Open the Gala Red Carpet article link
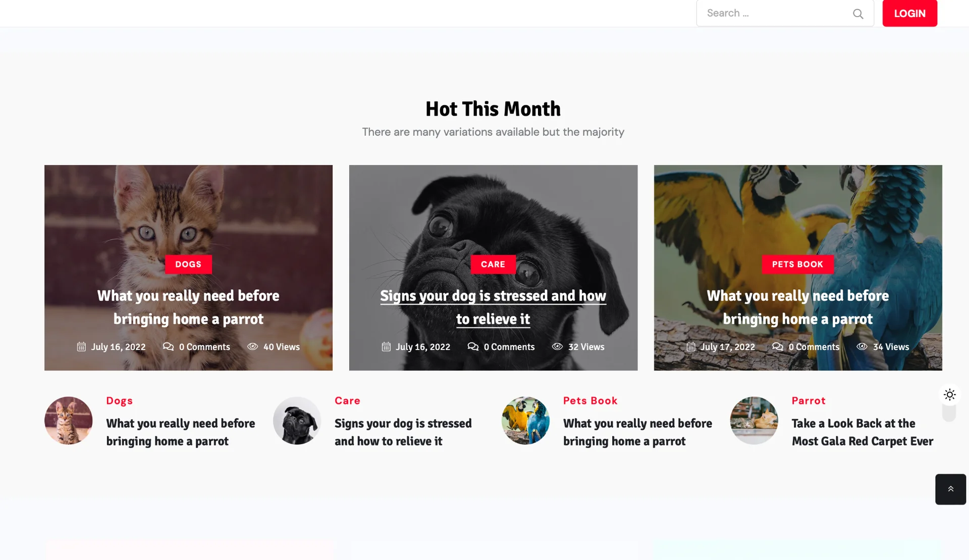 pyautogui.click(x=863, y=432)
